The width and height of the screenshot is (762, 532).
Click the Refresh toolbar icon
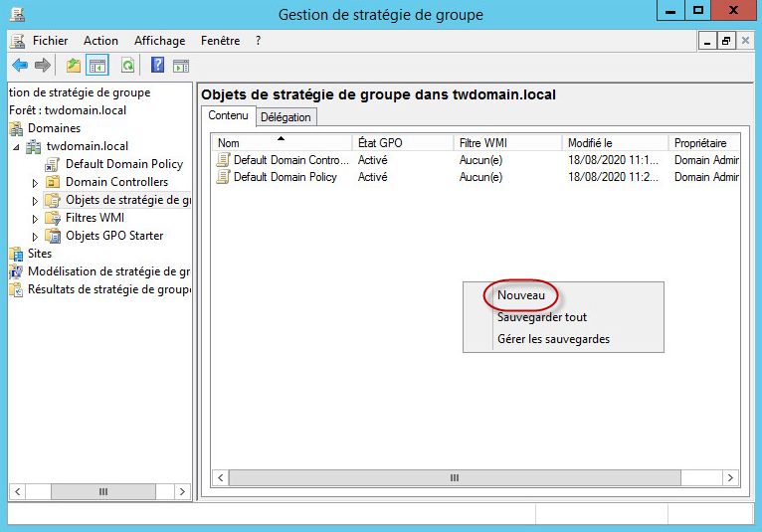[x=127, y=66]
